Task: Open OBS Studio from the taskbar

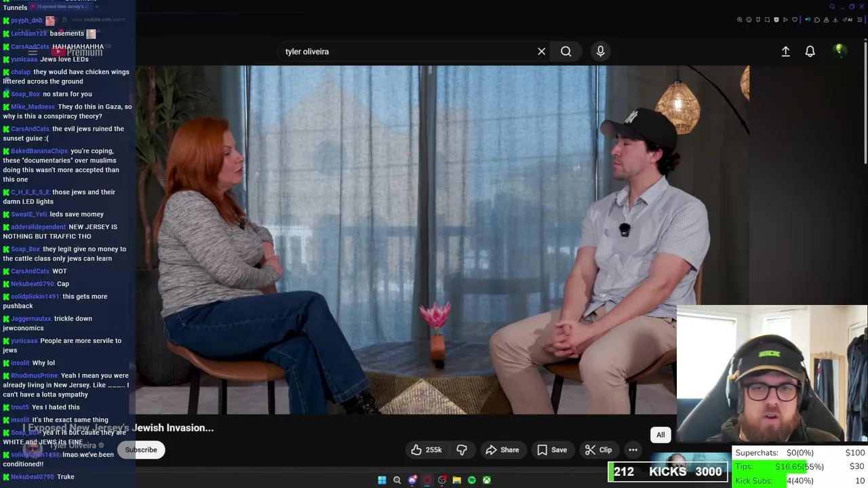Action: 442,480
